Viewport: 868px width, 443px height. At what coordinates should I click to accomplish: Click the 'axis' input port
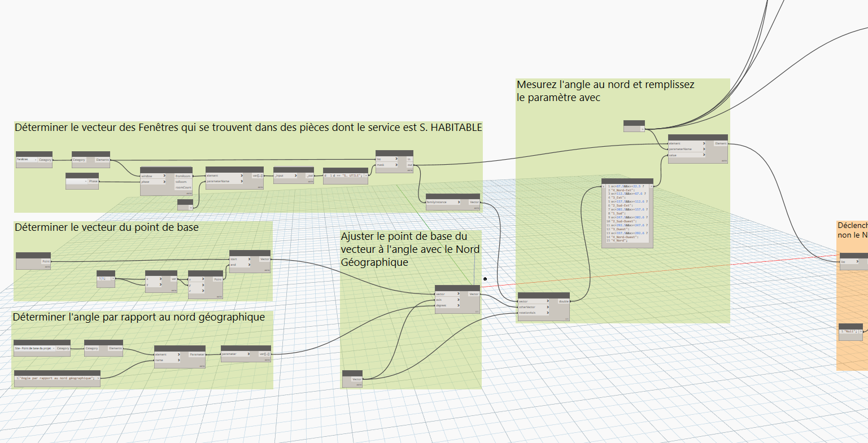446,300
